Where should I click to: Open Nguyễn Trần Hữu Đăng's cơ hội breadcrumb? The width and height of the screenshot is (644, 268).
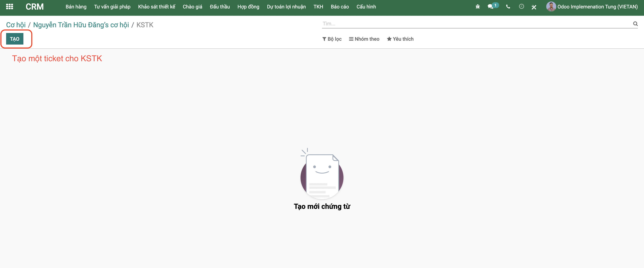[81, 25]
